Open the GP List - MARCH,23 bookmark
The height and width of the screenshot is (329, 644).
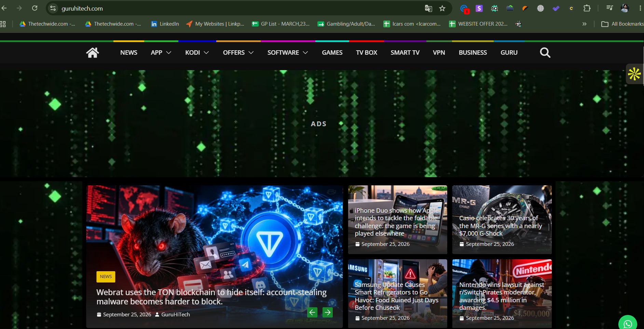coord(281,24)
